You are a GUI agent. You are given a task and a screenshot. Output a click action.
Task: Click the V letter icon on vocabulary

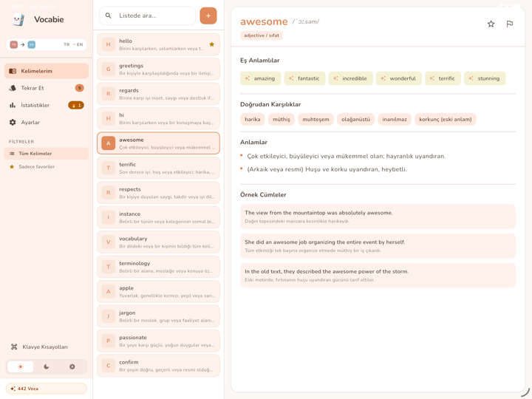[x=108, y=242]
